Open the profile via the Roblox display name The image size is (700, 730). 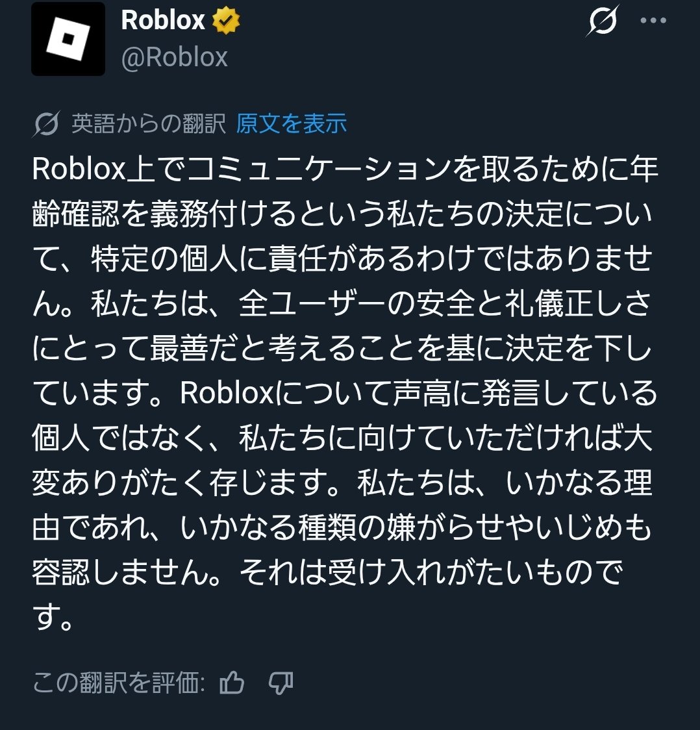[162, 21]
